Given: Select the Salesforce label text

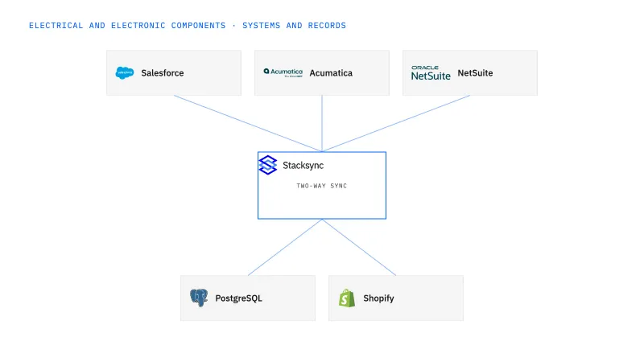Looking at the screenshot, I should coord(163,73).
